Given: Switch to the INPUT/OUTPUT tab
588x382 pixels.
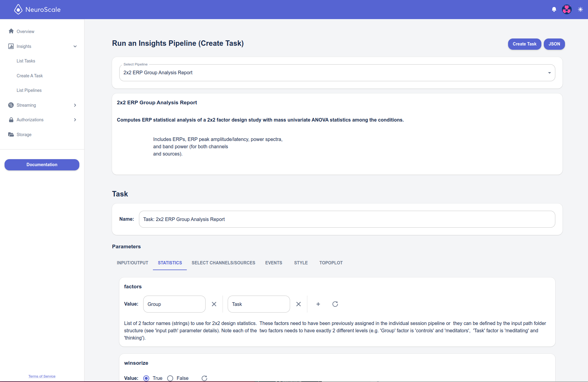Looking at the screenshot, I should pos(133,263).
